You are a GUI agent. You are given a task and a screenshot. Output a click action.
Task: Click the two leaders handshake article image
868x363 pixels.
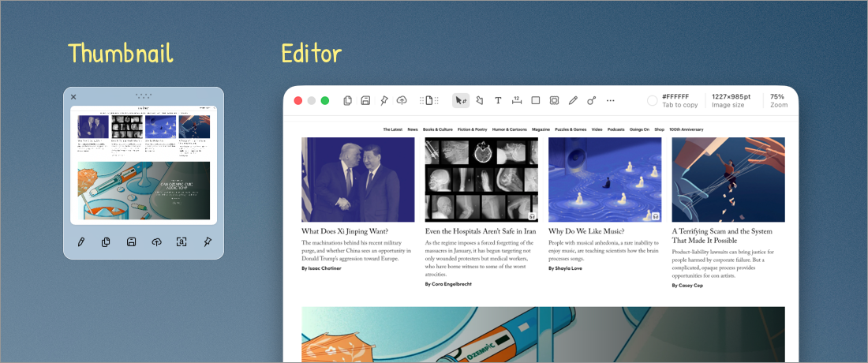click(x=358, y=180)
